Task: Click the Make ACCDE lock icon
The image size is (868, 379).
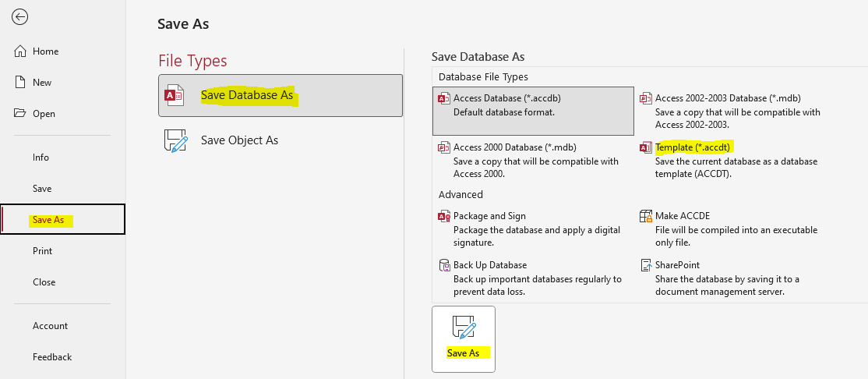Action: tap(646, 216)
